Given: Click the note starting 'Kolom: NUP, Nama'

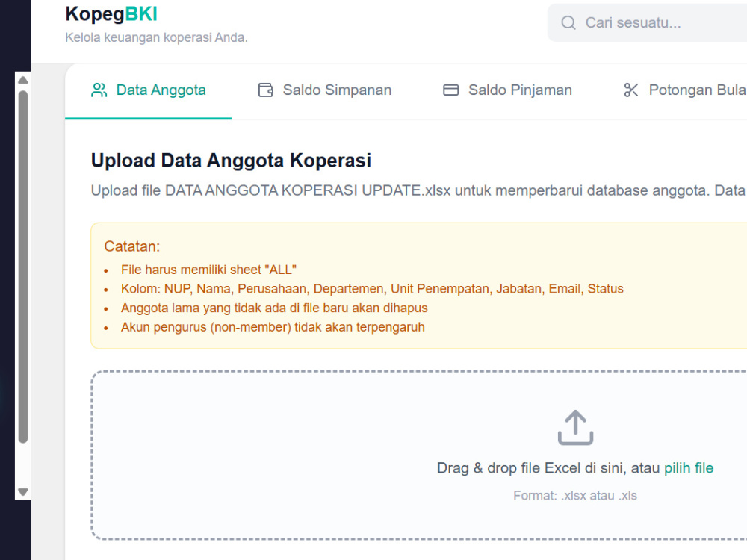Looking at the screenshot, I should 372,288.
